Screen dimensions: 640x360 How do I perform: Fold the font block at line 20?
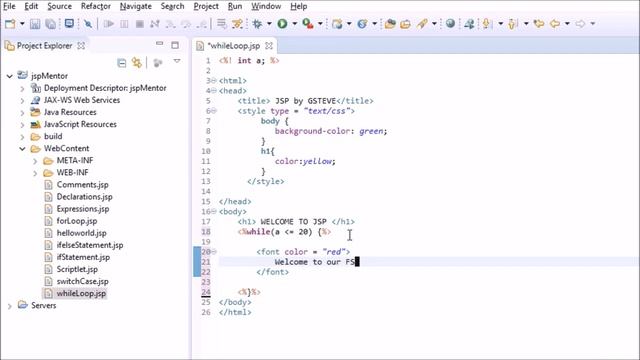pyautogui.click(x=214, y=251)
